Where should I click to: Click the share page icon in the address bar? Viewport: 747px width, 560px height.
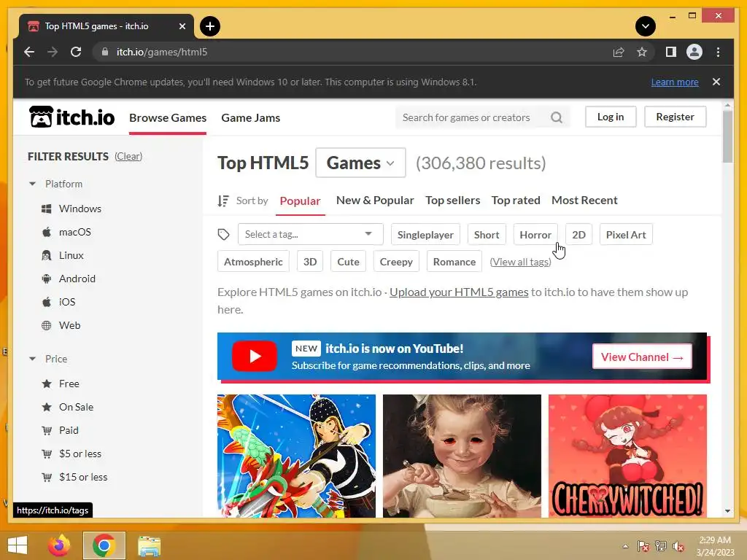click(619, 52)
